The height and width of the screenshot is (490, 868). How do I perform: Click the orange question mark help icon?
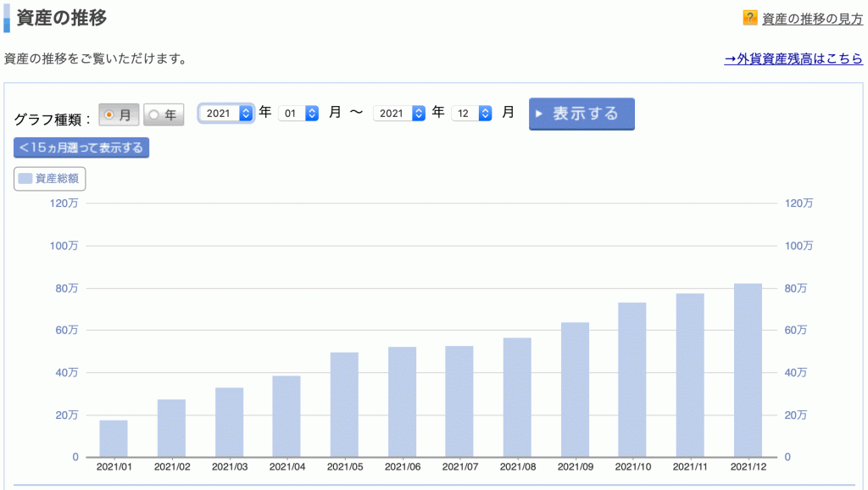pos(749,18)
